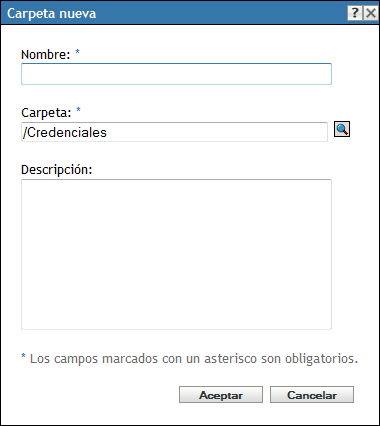Click the question mark help icon

[x=355, y=14]
